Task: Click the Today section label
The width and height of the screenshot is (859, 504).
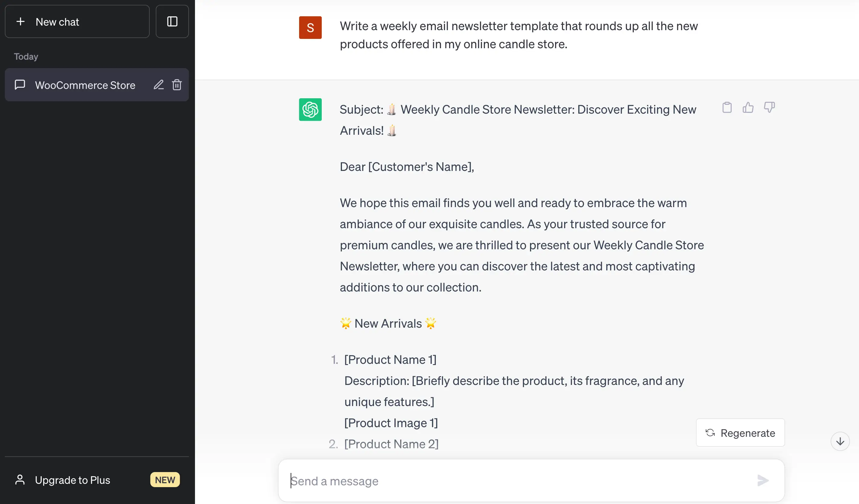Action: 26,56
